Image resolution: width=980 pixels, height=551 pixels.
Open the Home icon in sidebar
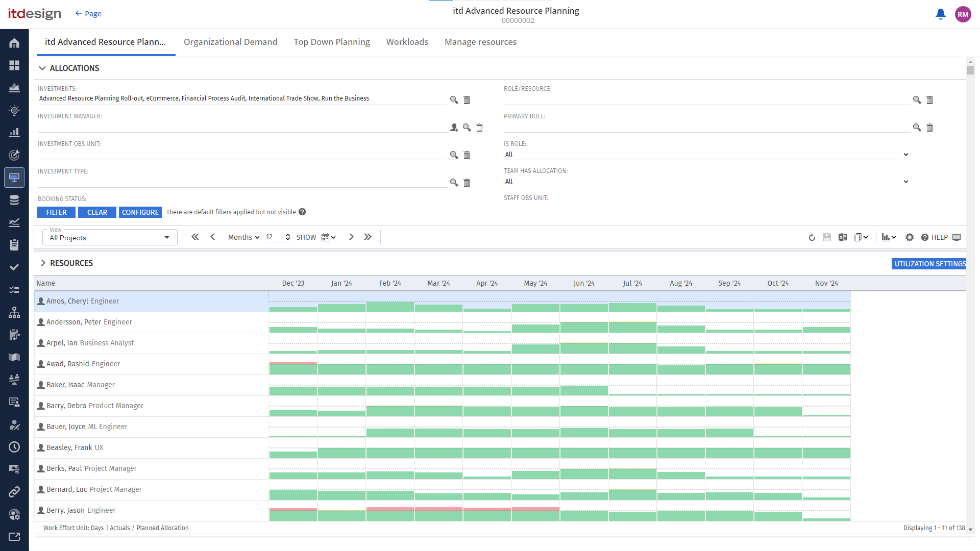(14, 43)
